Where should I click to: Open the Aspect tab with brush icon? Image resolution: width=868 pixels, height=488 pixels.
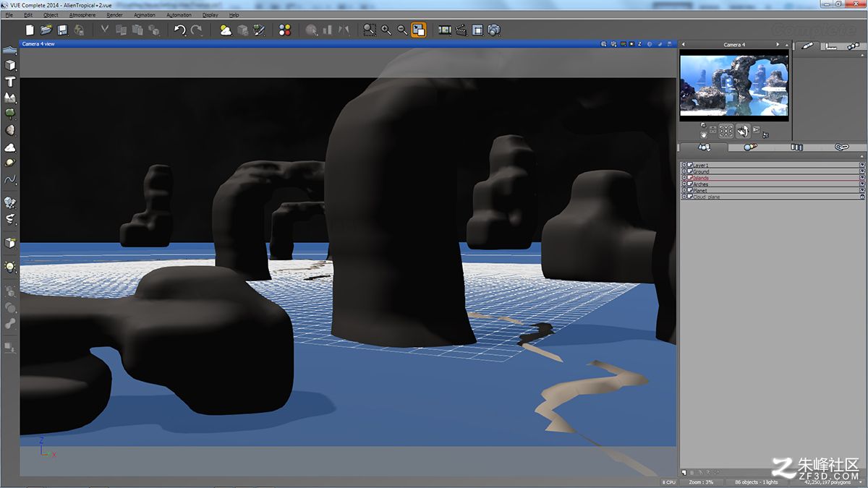point(807,46)
